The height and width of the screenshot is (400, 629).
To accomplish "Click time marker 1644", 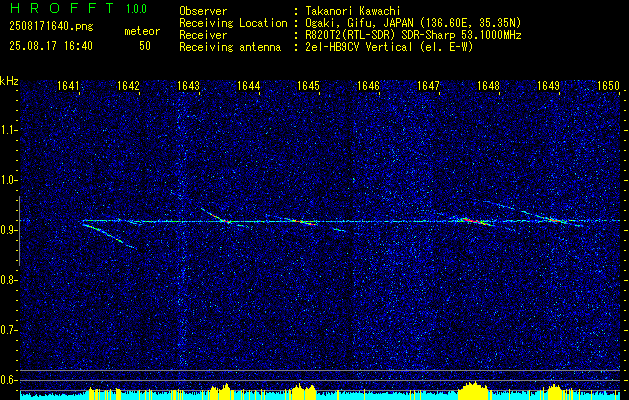I will pos(248,85).
